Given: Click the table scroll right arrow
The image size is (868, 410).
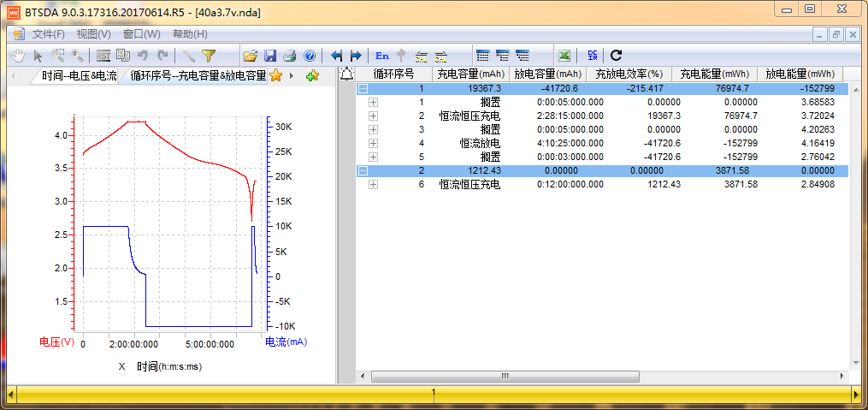Looking at the screenshot, I should pos(842,377).
